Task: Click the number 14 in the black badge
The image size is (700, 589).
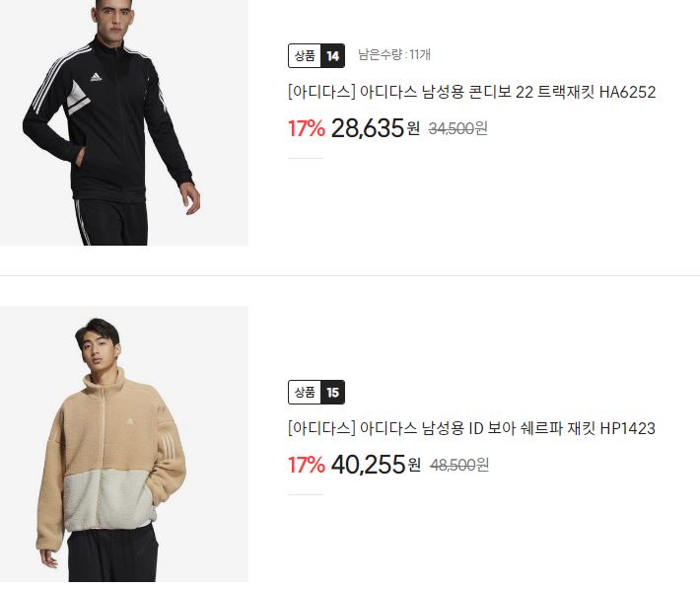Action: coord(332,56)
